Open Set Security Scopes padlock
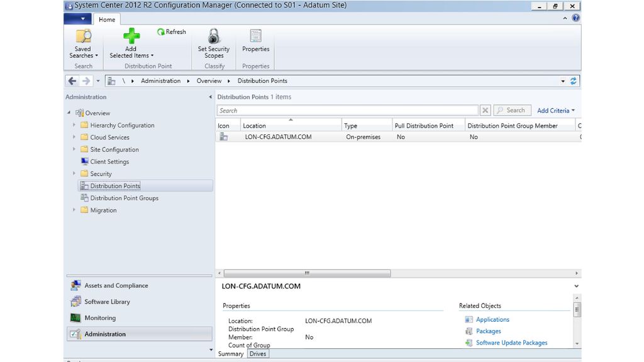The height and width of the screenshot is (362, 644). click(x=214, y=36)
